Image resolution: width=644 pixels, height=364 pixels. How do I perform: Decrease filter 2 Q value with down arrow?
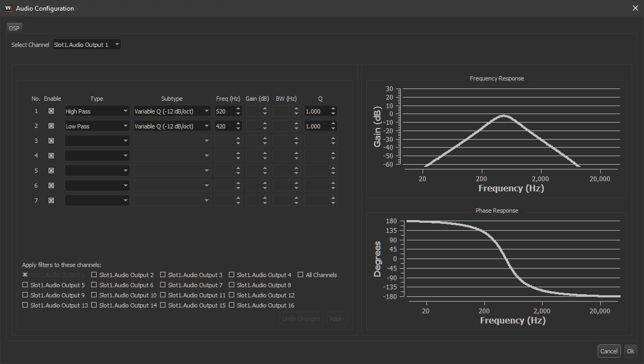[333, 129]
